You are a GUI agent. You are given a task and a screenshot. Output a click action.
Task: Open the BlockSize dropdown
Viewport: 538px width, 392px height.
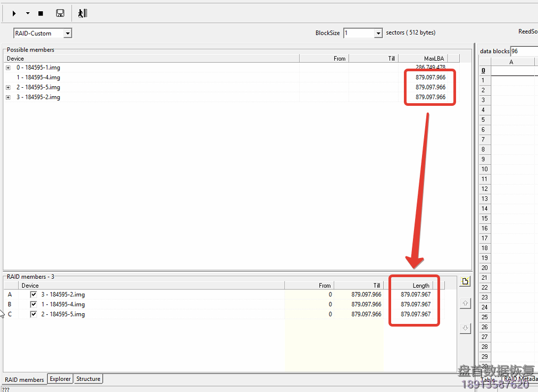[377, 32]
